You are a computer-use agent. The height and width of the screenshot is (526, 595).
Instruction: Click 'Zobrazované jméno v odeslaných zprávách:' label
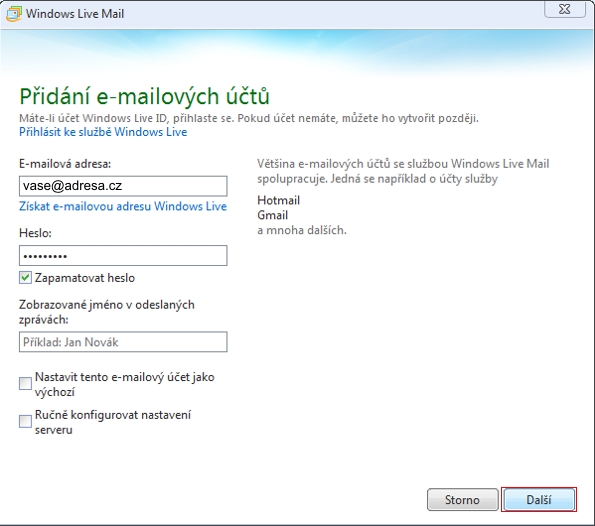(107, 312)
